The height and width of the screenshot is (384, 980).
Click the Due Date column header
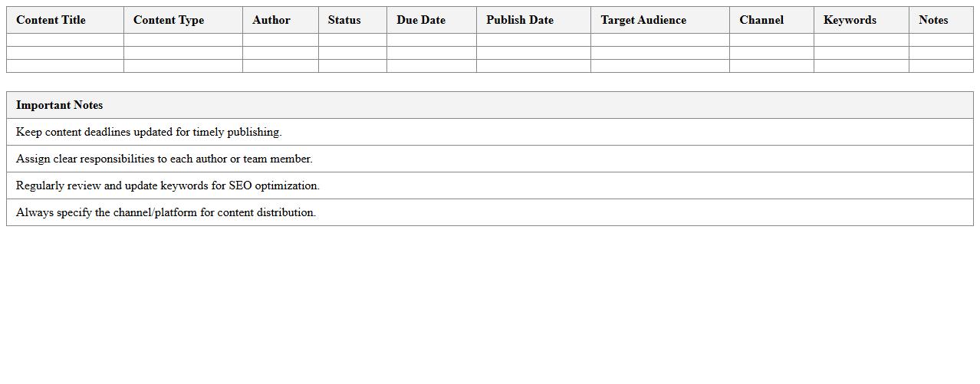421,20
